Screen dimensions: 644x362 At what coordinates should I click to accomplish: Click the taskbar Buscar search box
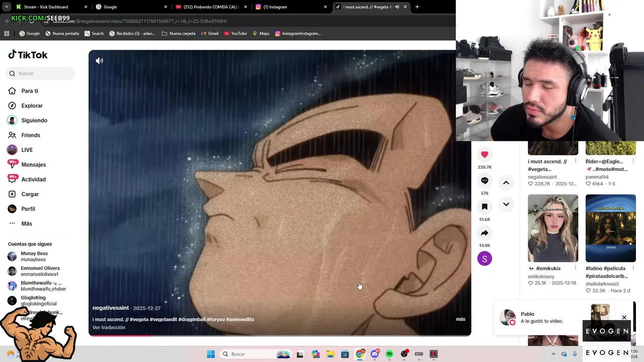tap(255, 354)
